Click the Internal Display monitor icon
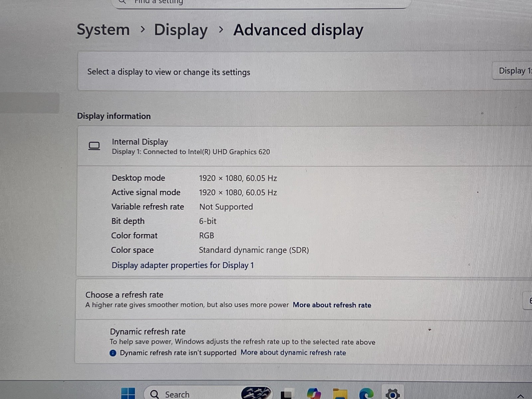This screenshot has width=532, height=399. (94, 146)
